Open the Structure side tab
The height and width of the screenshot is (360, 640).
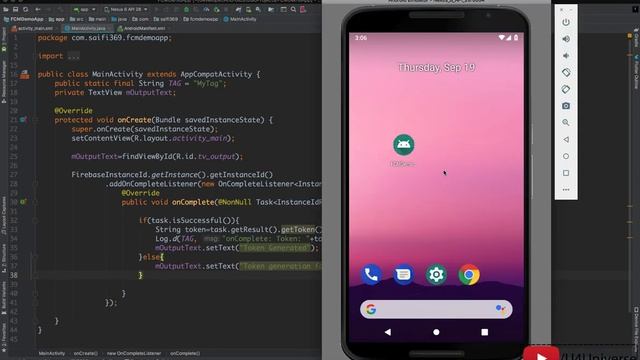tap(4, 258)
